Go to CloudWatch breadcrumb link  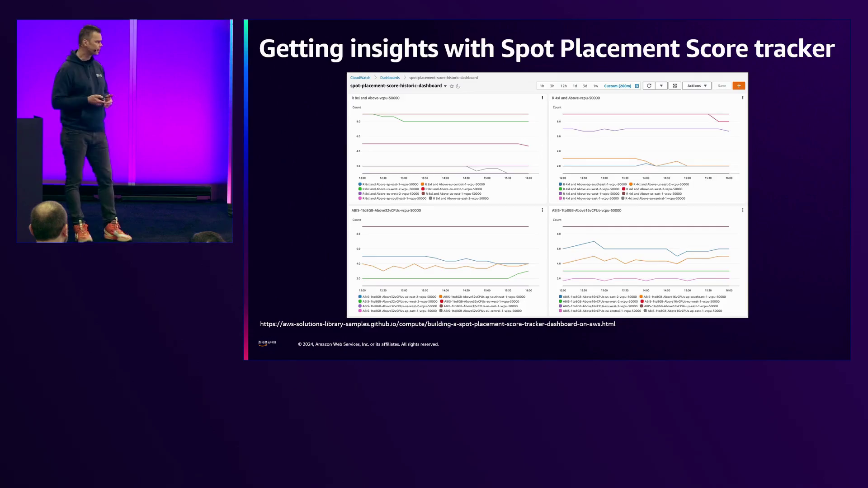tap(360, 78)
